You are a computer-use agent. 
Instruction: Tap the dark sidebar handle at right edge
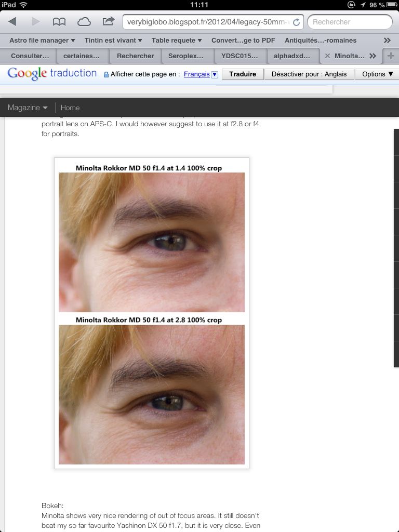click(396, 248)
